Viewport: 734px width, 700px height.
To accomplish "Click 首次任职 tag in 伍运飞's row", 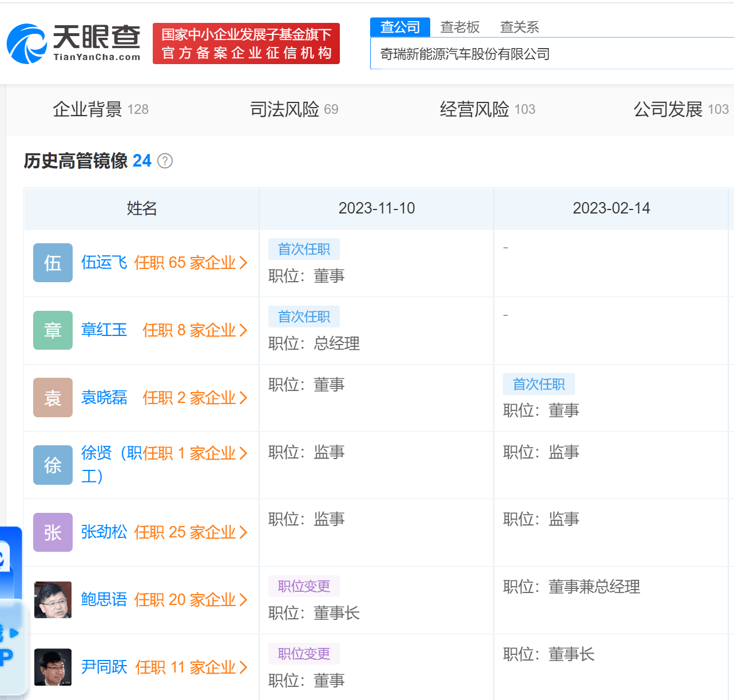I will 304,249.
